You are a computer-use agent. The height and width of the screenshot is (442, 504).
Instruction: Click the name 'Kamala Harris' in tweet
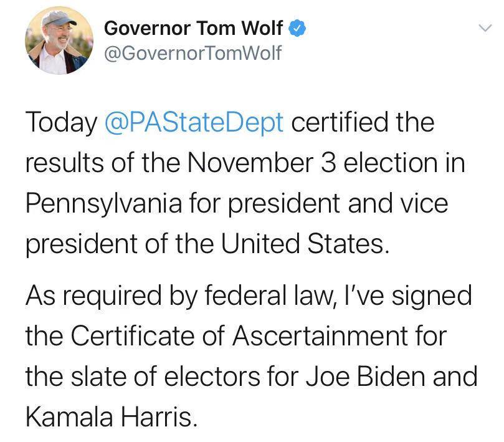112,416
